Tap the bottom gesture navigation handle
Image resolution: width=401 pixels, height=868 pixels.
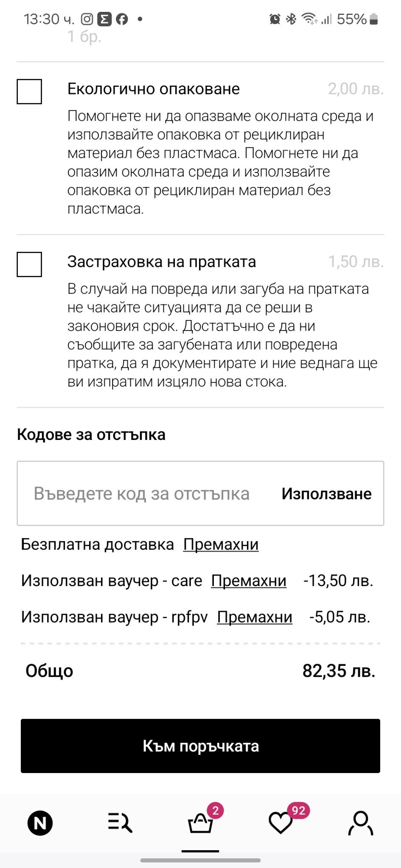200,860
